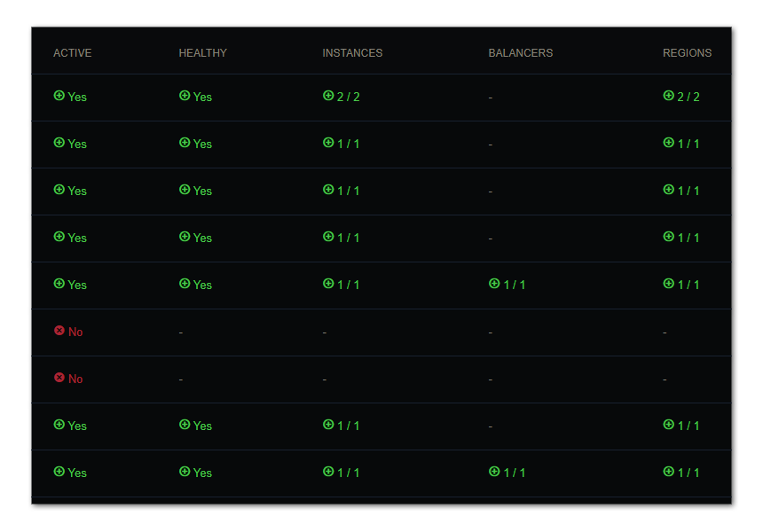Viewport: 763px width, 532px height.
Task: Click the '1 / 1' Balancers value in the fifth row
Action: (x=515, y=285)
